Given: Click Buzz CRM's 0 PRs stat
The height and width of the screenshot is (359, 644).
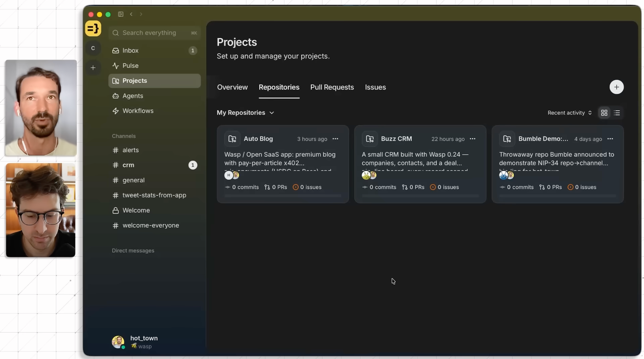Looking at the screenshot, I should pos(413,187).
